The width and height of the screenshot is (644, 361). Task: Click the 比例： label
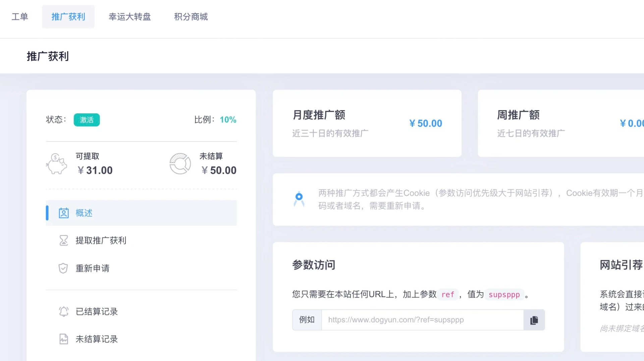[205, 120]
